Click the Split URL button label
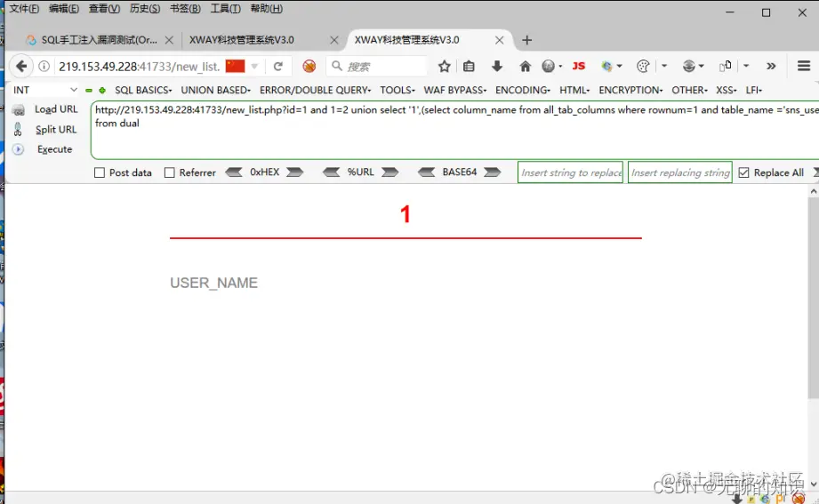The image size is (819, 504). point(56,130)
